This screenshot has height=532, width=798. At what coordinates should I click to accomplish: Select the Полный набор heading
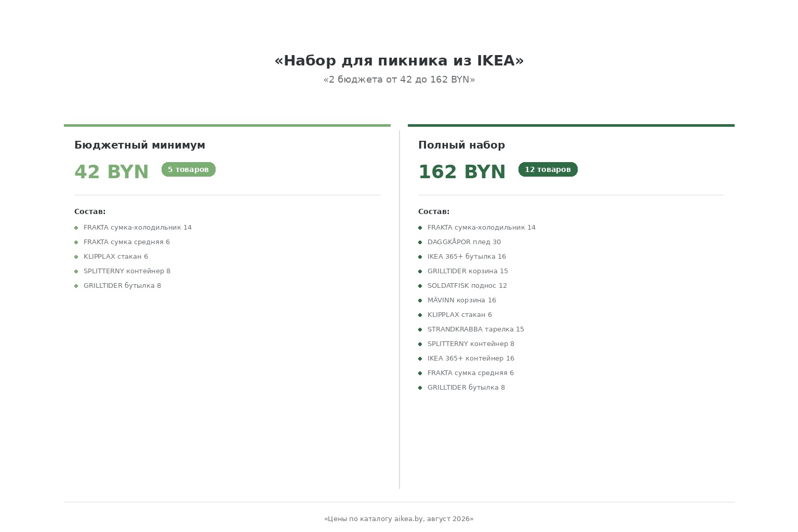[x=461, y=145]
